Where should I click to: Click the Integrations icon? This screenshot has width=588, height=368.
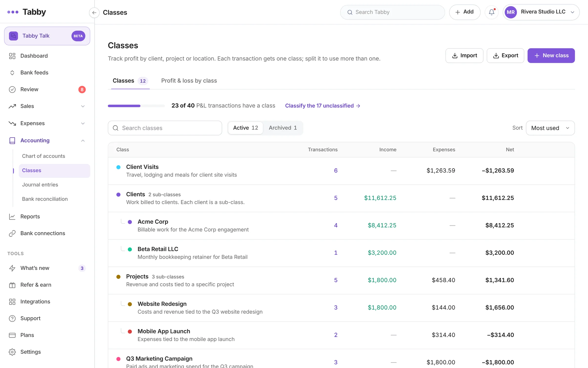tap(12, 302)
